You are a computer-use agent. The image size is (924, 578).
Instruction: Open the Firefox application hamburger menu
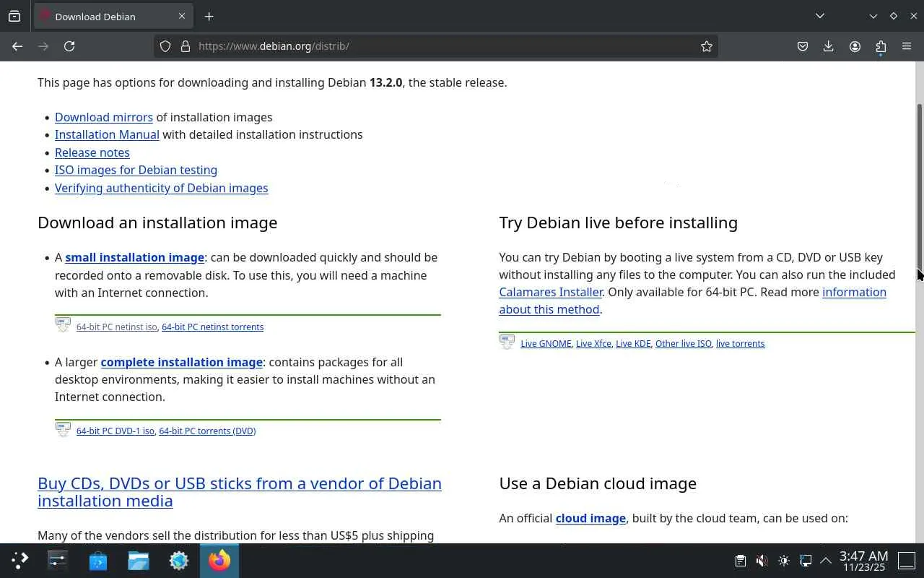[x=907, y=46]
